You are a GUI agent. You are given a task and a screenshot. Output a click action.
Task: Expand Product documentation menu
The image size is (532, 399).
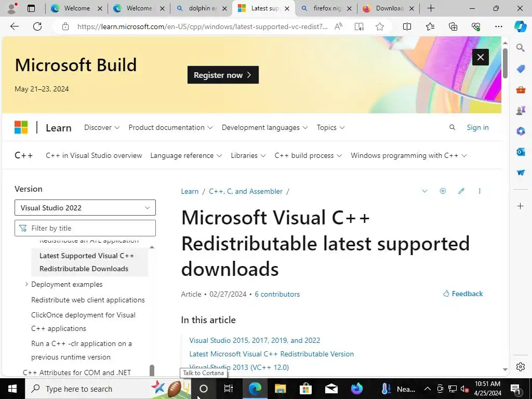[170, 128]
